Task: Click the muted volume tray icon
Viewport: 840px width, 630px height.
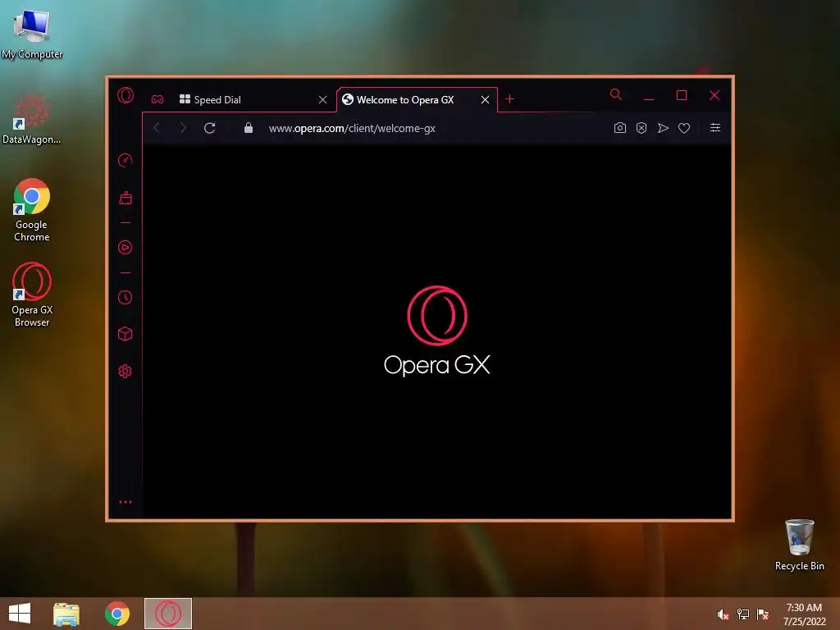Action: pyautogui.click(x=724, y=614)
